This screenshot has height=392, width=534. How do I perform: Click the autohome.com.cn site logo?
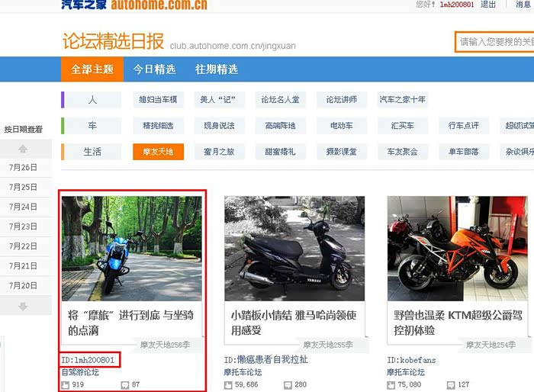click(x=134, y=5)
